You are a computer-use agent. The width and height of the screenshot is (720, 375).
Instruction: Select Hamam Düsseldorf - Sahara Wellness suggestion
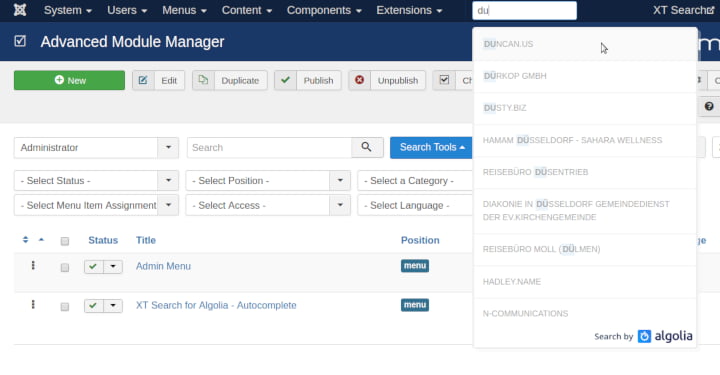pyautogui.click(x=585, y=140)
